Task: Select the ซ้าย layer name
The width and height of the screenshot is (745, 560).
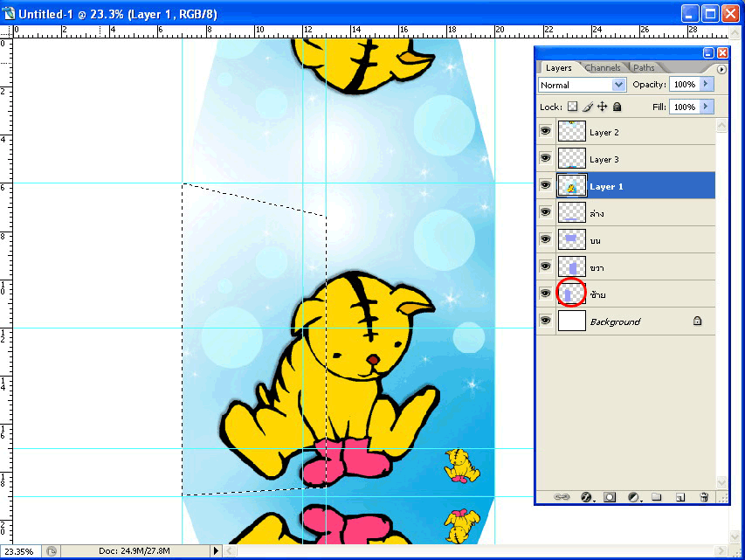Action: click(597, 294)
